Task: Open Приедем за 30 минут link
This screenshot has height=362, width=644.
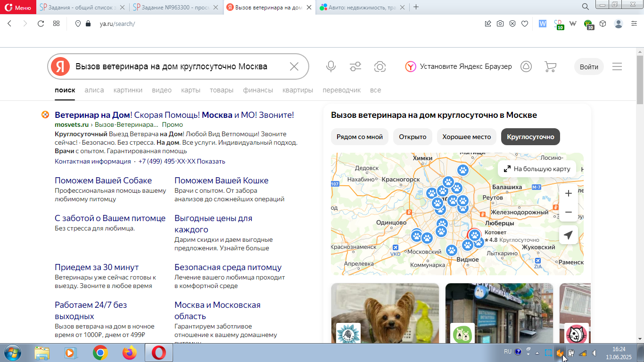Action: [97, 267]
